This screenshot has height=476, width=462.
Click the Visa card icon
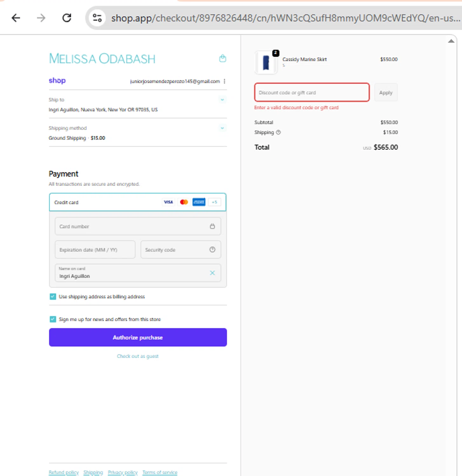click(x=168, y=202)
